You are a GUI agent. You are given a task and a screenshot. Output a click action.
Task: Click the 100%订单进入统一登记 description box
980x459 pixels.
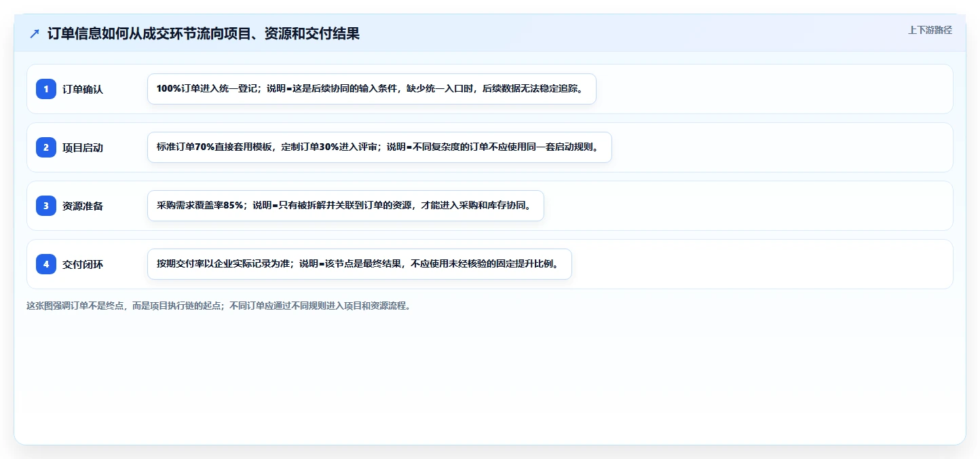click(371, 89)
